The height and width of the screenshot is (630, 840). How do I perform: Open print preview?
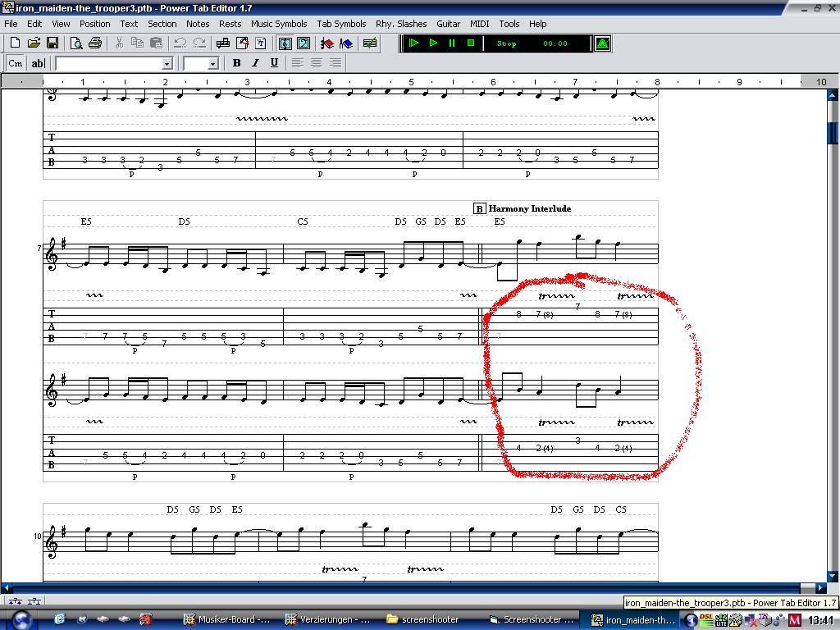(x=76, y=43)
